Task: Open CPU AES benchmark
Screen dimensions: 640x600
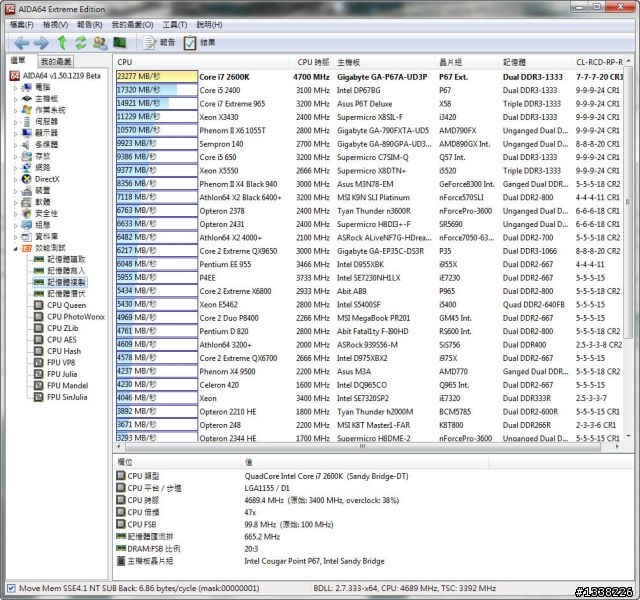Action: coord(62,339)
